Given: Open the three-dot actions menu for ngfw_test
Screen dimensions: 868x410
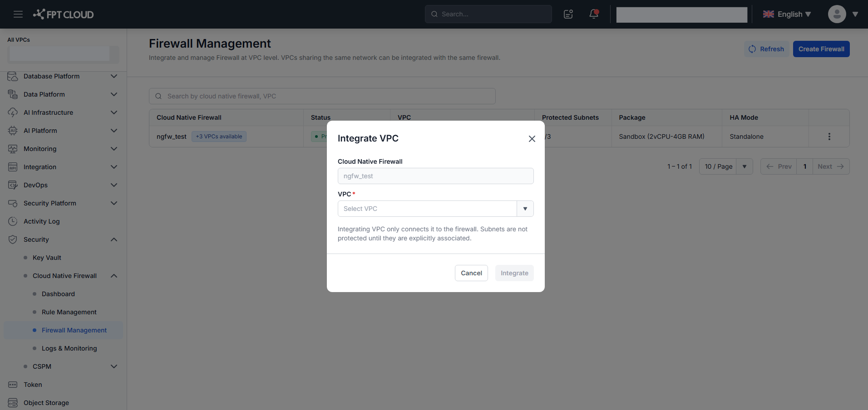Looking at the screenshot, I should [x=829, y=137].
